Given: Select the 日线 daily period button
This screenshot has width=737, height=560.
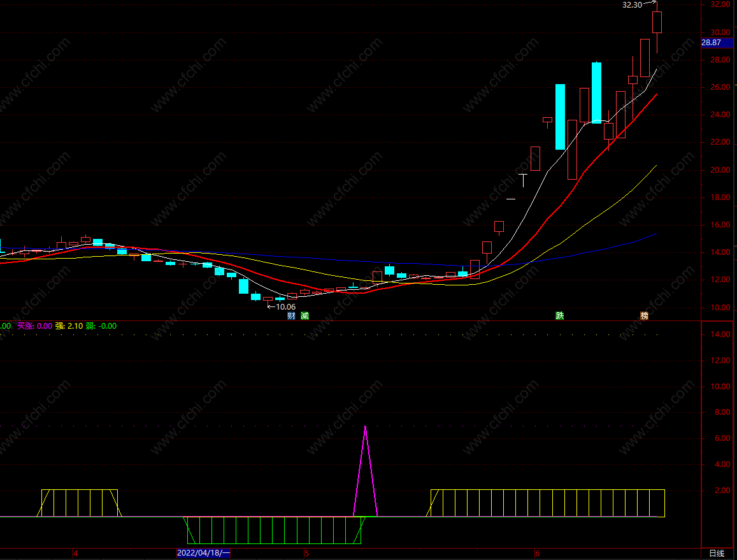Looking at the screenshot, I should click(717, 554).
